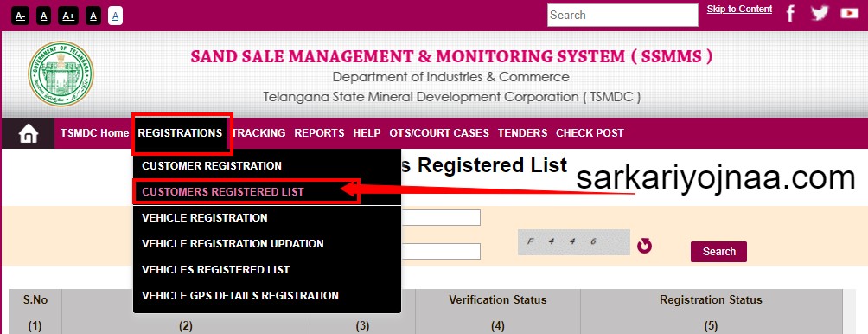Screen dimensions: 868x334
Task: Select CUSTOMERS REGISTERED LIST entry
Action: coord(223,191)
